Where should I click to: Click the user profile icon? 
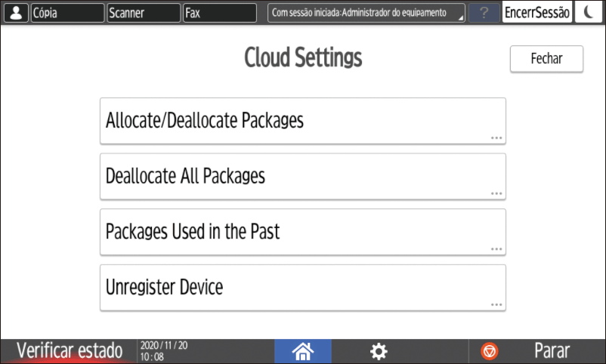coord(15,13)
